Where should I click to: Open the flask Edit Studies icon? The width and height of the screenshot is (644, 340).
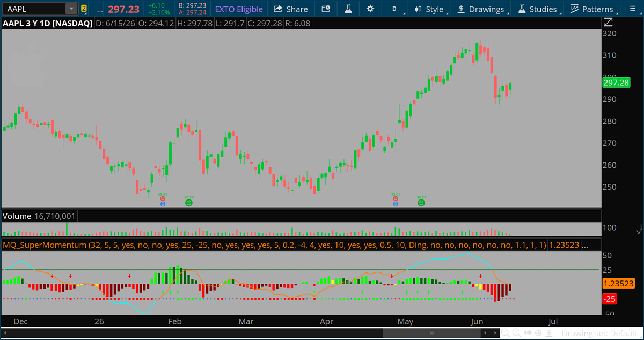click(348, 9)
